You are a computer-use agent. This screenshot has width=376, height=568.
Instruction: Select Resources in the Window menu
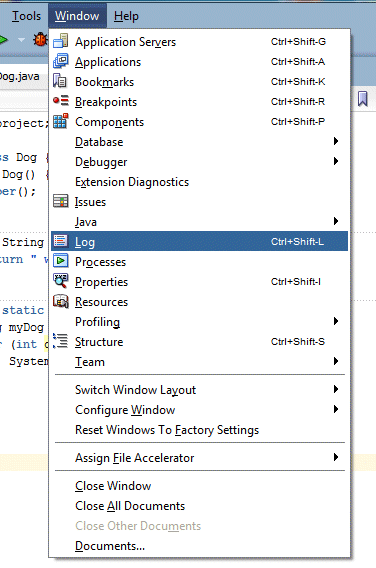[x=199, y=302]
